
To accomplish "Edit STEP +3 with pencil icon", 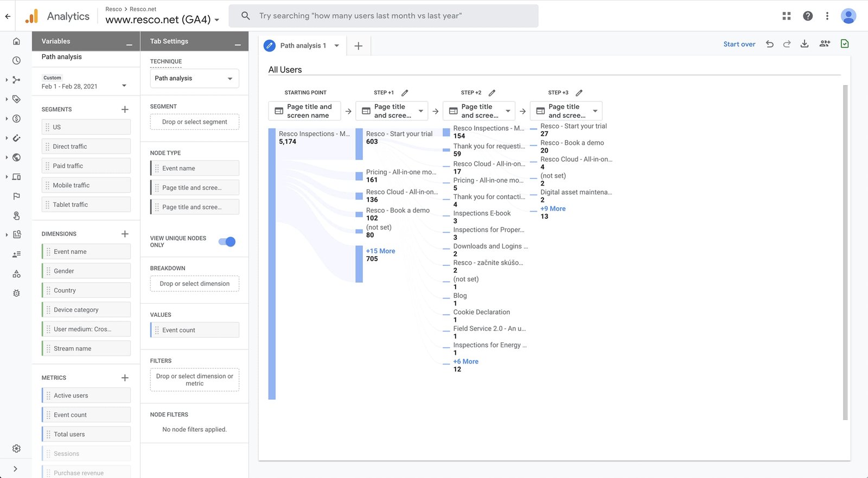I will 579,93.
